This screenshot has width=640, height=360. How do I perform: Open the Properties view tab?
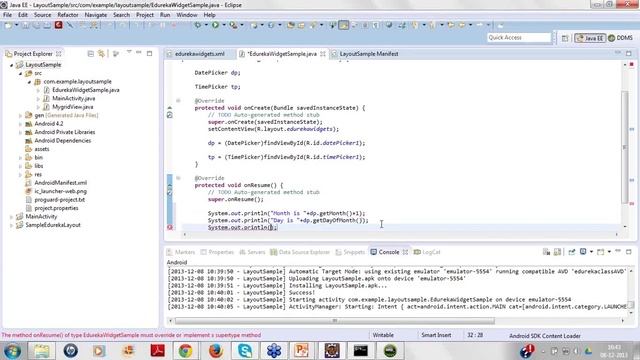pos(217,252)
